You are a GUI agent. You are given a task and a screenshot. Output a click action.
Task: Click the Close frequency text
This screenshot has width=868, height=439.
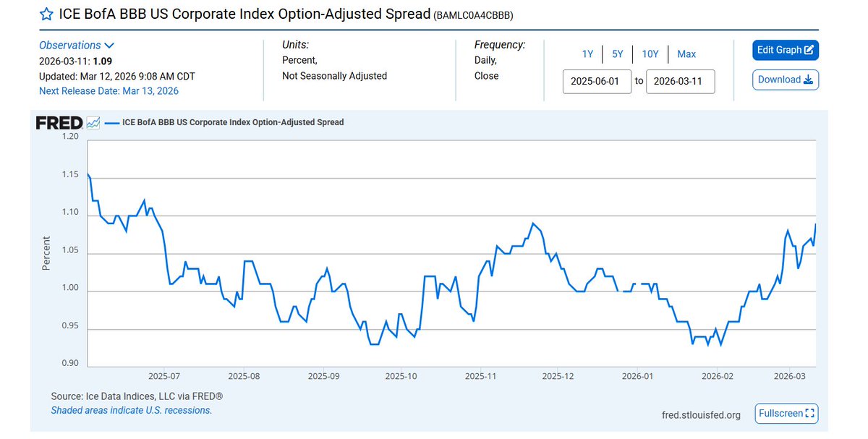tap(487, 76)
